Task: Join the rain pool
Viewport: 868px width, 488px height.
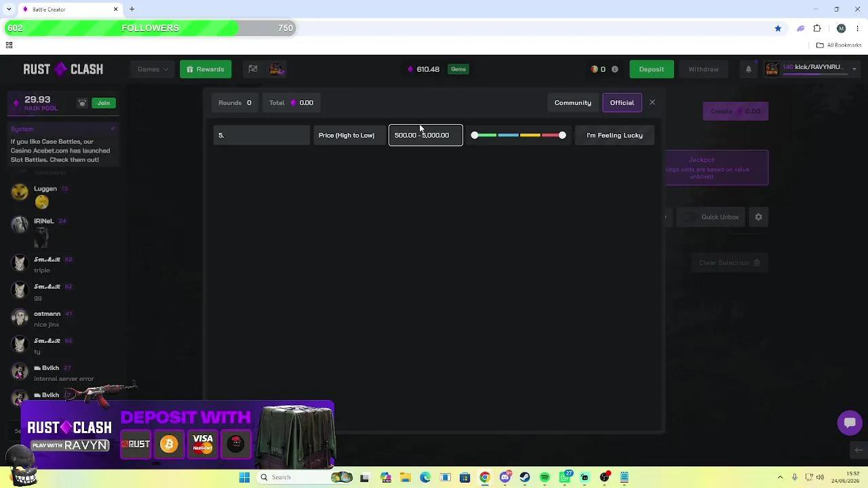Action: click(103, 103)
